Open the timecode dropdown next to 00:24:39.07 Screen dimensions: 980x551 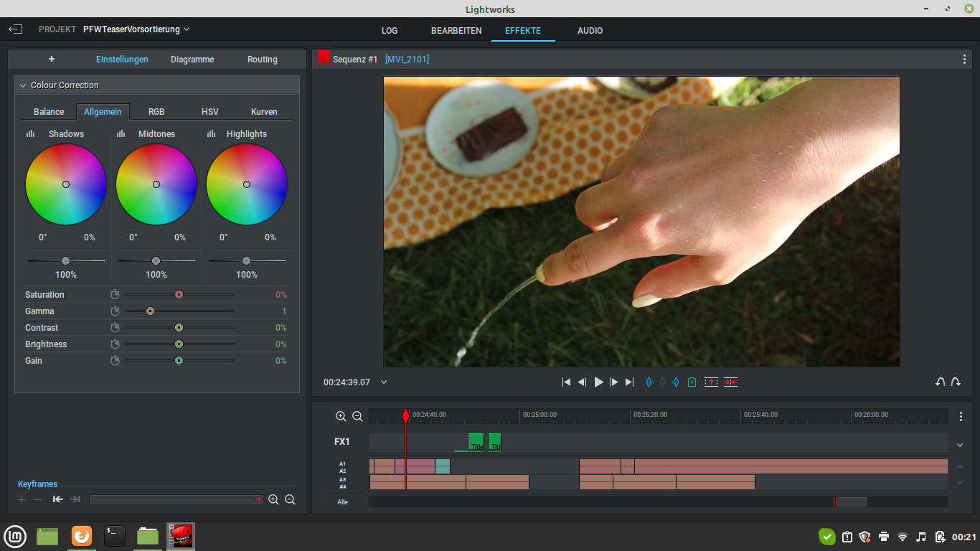[384, 382]
